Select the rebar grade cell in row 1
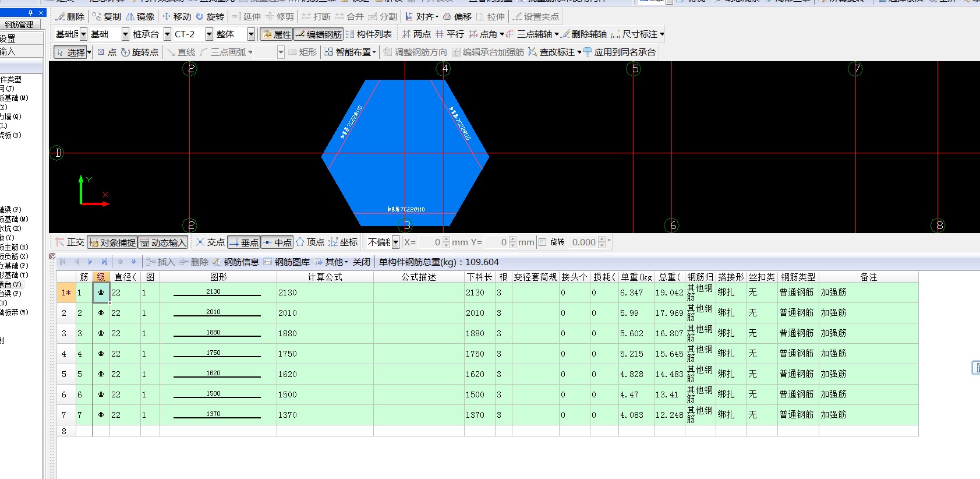Image resolution: width=980 pixels, height=479 pixels. click(x=101, y=293)
